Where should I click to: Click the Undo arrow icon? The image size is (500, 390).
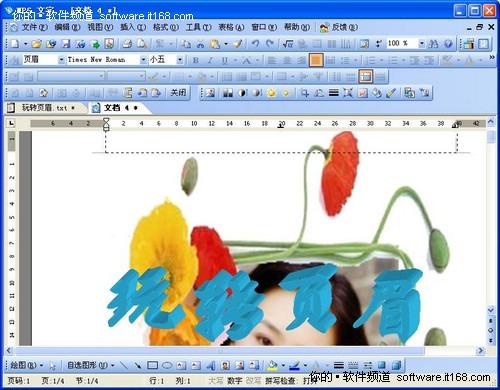pos(255,44)
